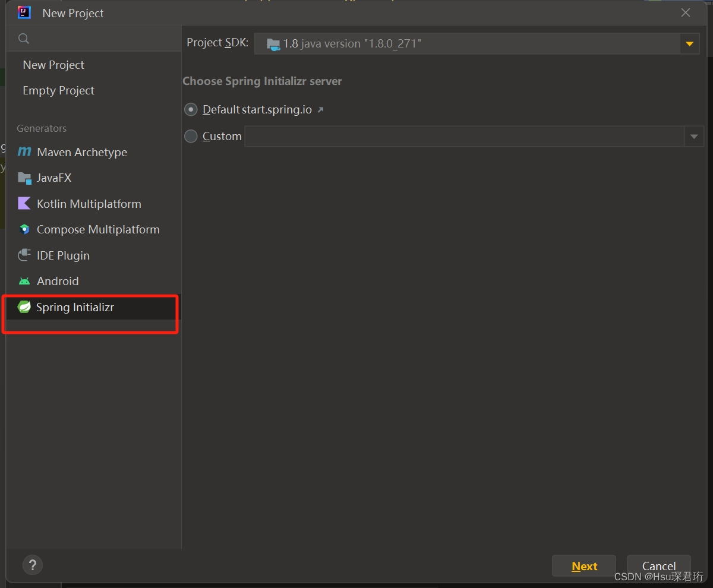The image size is (713, 588).
Task: Click the Project SDK label
Action: [217, 43]
